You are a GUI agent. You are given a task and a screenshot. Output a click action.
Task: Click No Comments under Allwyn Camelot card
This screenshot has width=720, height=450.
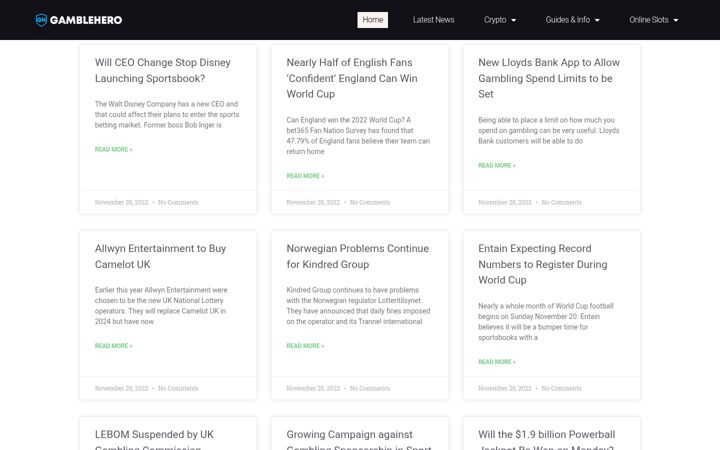(178, 388)
